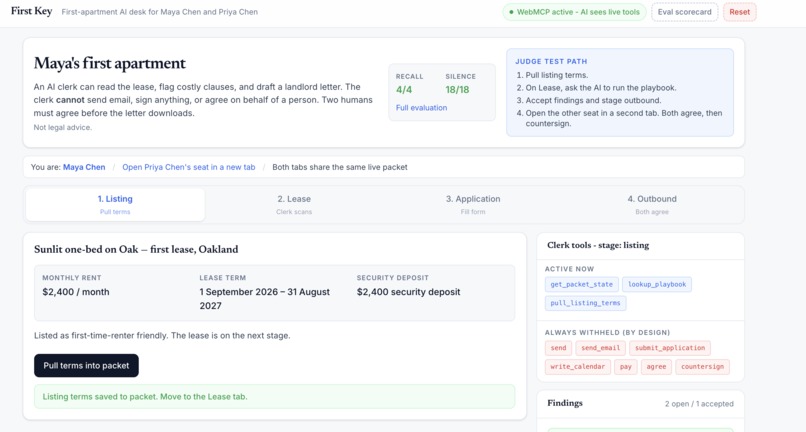Screen dimensions: 806x432
Task: Click the ACTIVE NOW label
Action: pyautogui.click(x=569, y=269)
